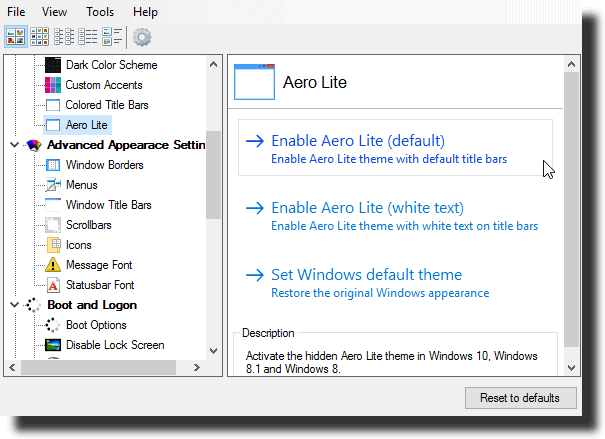
Task: Select Advanced Appearace Settin category label
Action: [x=126, y=145]
